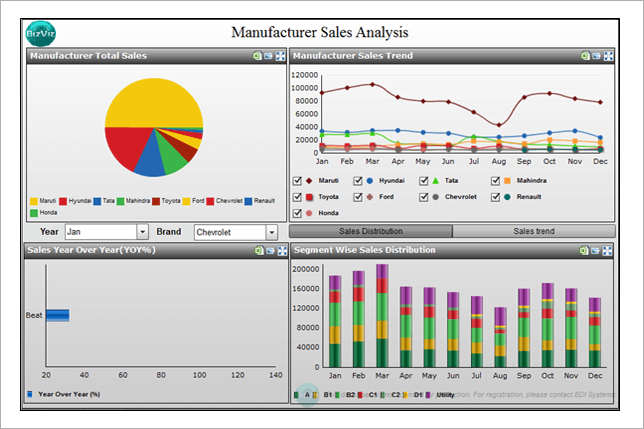This screenshot has width=644, height=429.
Task: Click the BizViz logo icon
Action: 40,34
